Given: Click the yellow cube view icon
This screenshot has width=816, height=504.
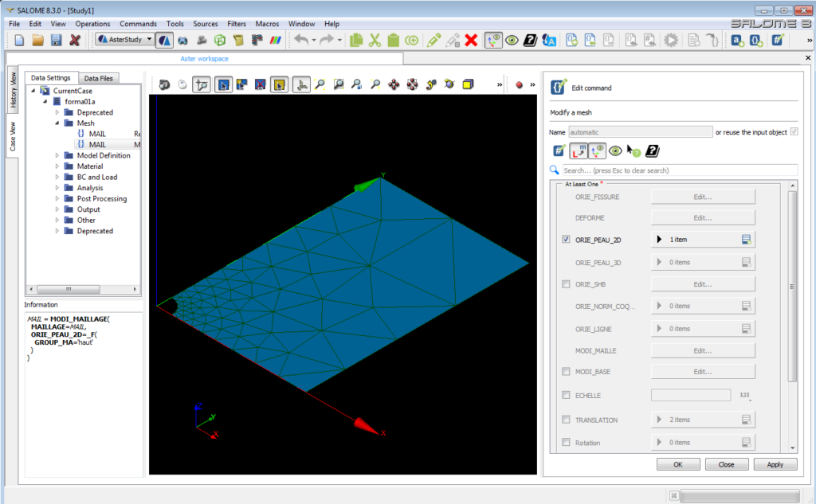Looking at the screenshot, I should click(x=468, y=84).
